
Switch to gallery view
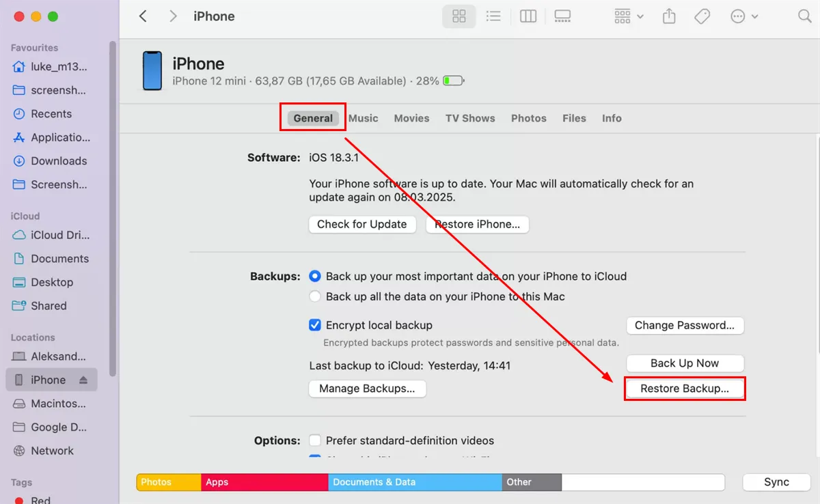[x=562, y=16]
